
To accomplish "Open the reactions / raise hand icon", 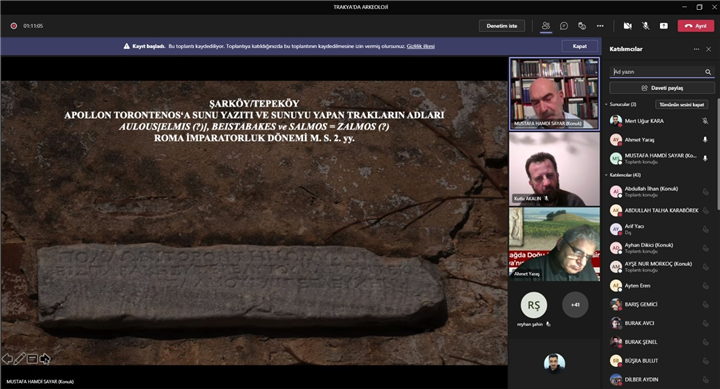I will [582, 26].
